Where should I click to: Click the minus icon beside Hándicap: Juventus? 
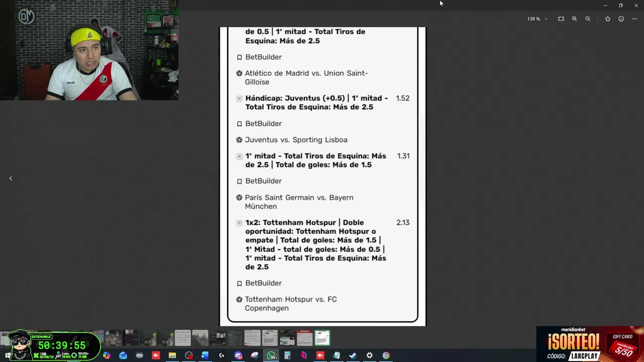tap(239, 99)
